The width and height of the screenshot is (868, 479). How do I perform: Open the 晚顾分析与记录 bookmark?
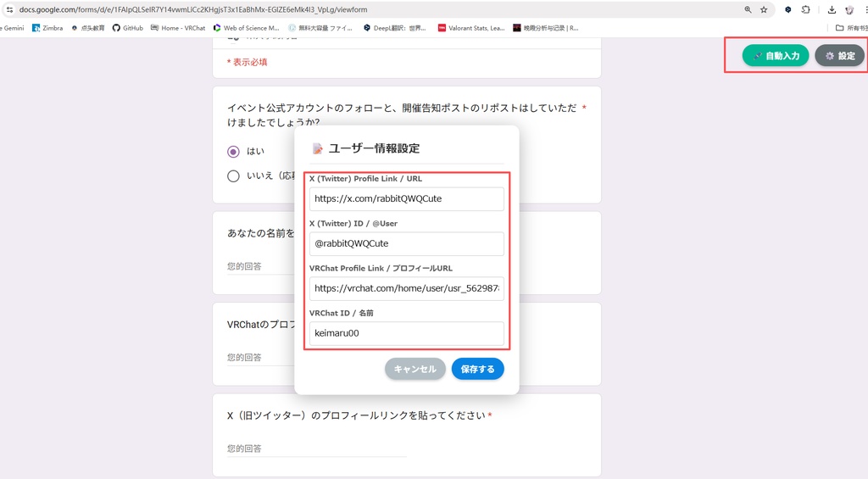pos(546,28)
